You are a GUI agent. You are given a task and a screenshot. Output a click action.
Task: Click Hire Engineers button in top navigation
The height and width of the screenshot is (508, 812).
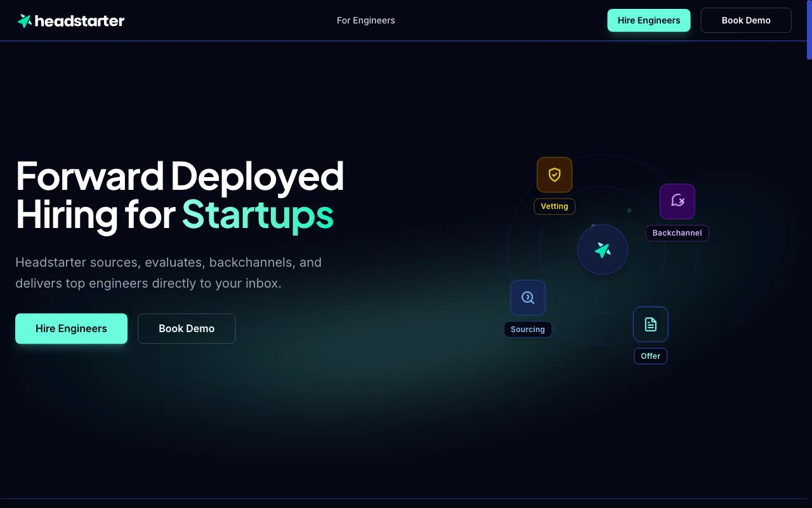pos(649,20)
